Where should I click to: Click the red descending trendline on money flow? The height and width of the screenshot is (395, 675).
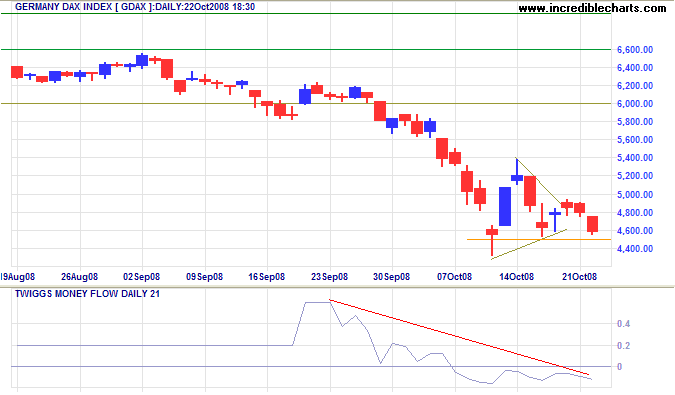click(x=459, y=337)
